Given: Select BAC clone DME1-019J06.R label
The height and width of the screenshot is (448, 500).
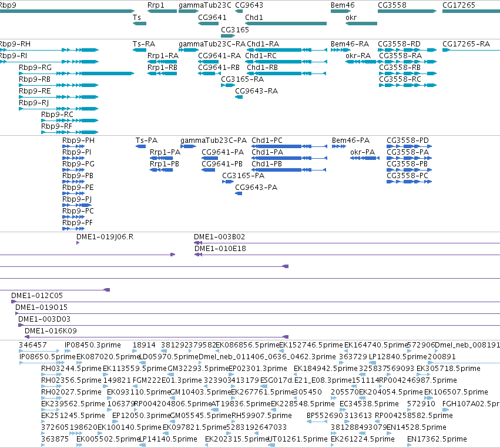Looking at the screenshot, I should click(x=105, y=237).
